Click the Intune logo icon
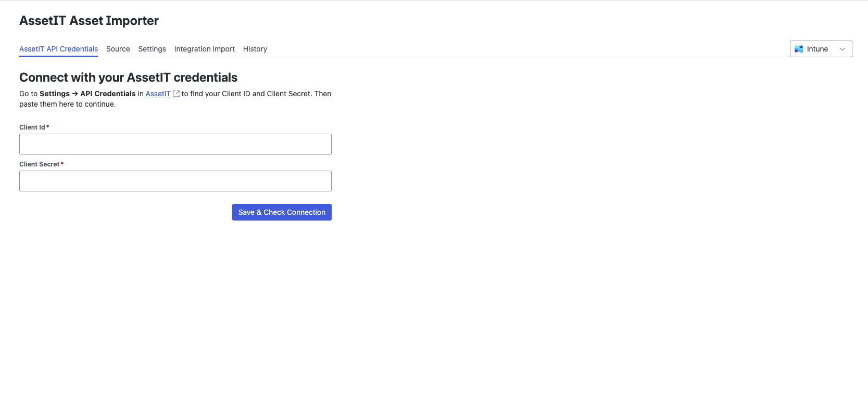Image resolution: width=868 pixels, height=400 pixels. (799, 49)
